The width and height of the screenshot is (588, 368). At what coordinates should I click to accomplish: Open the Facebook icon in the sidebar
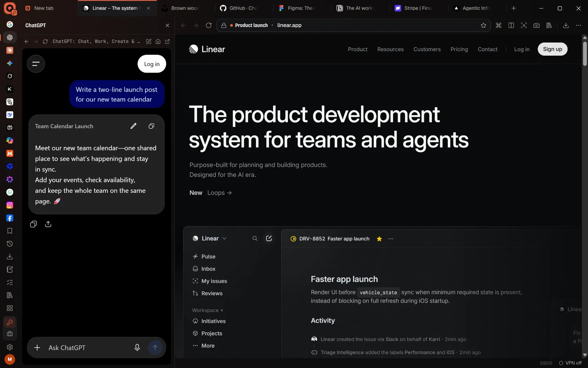(x=10, y=218)
